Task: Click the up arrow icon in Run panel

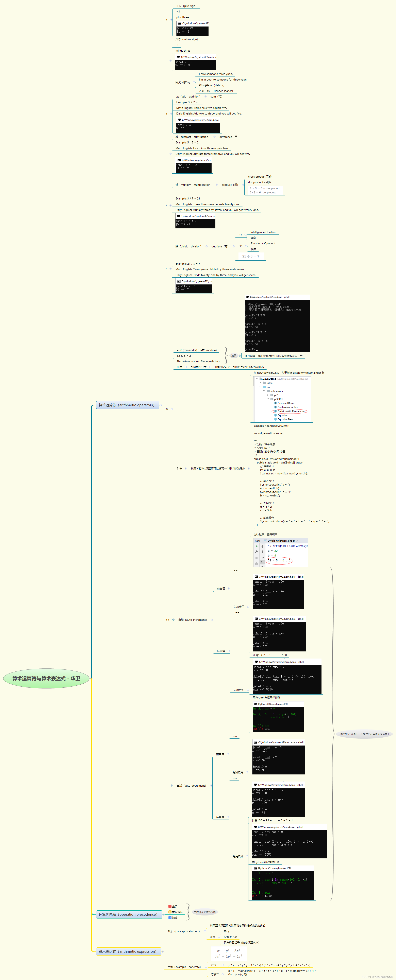Action: point(262,546)
